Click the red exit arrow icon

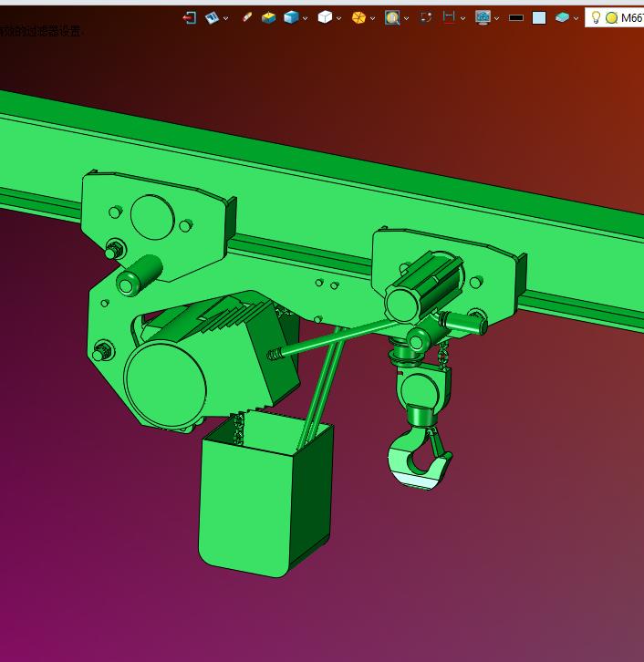click(190, 17)
